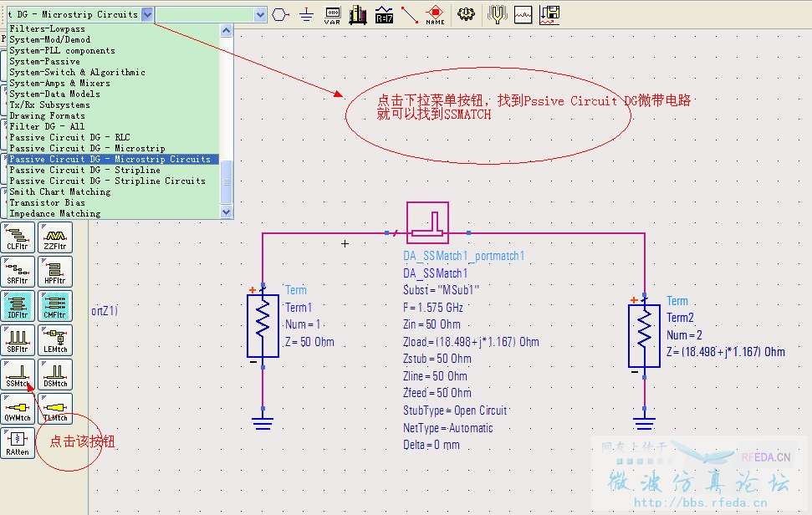Click the save data display icon
Image resolution: width=812 pixels, height=515 pixels.
[549, 15]
